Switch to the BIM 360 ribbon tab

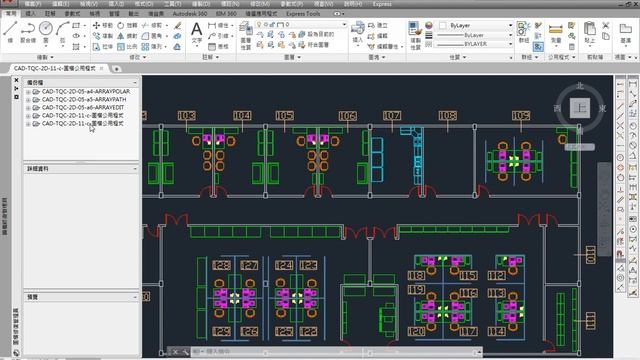(226, 13)
